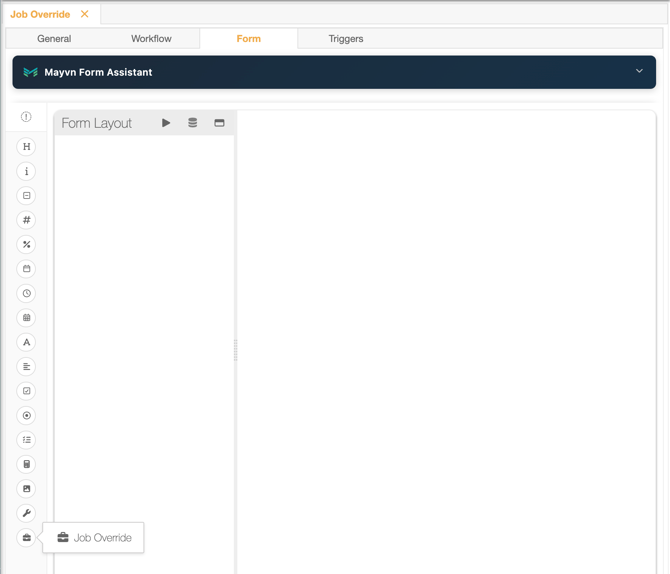Viewport: 670px width, 574px height.
Task: Add an image field from the sidebar
Action: coord(26,489)
